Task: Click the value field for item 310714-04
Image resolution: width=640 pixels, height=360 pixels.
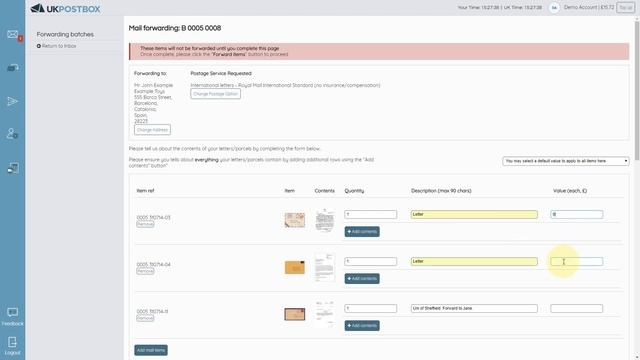Action: tap(577, 262)
